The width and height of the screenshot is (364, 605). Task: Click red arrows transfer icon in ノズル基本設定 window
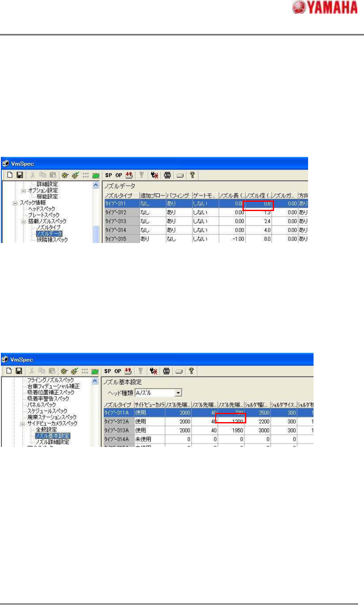[128, 371]
